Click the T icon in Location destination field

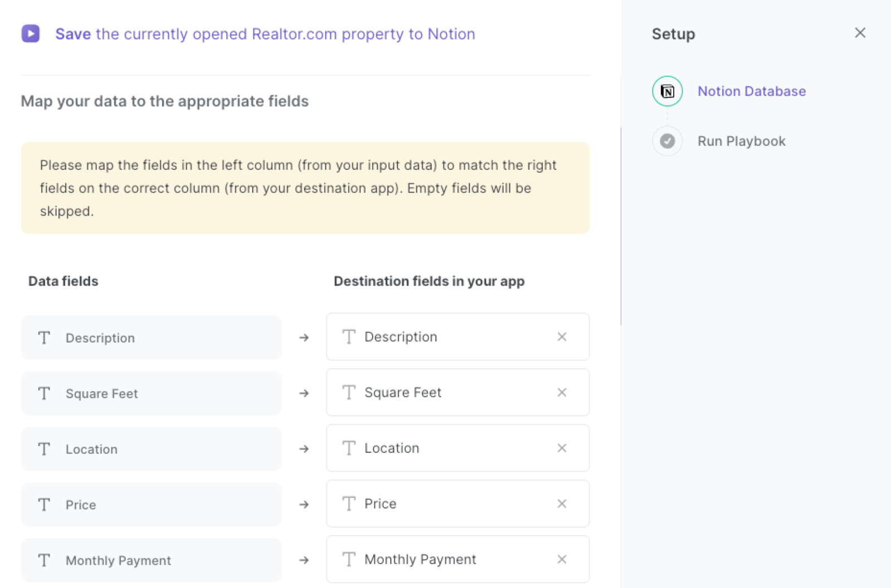click(x=349, y=448)
